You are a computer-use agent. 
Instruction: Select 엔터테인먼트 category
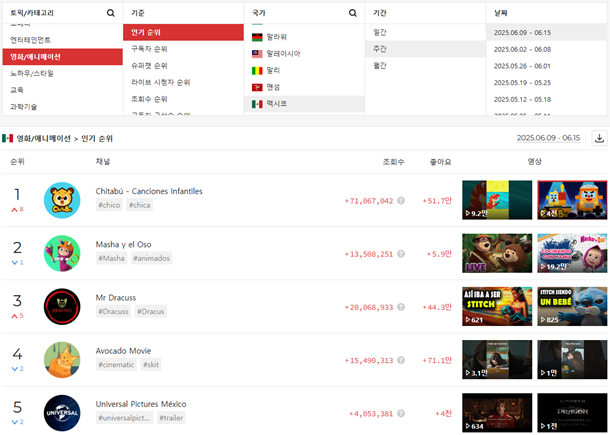pyautogui.click(x=36, y=39)
